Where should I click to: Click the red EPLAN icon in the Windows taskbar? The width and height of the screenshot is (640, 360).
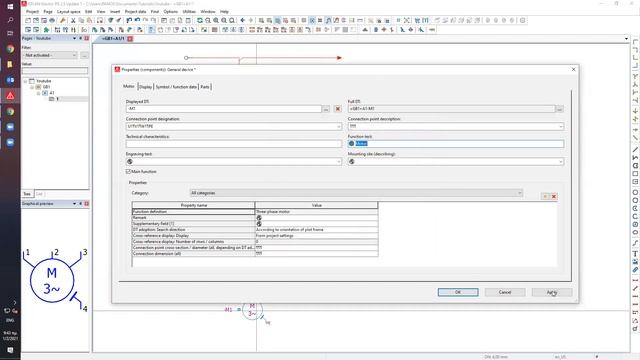pyautogui.click(x=10, y=96)
